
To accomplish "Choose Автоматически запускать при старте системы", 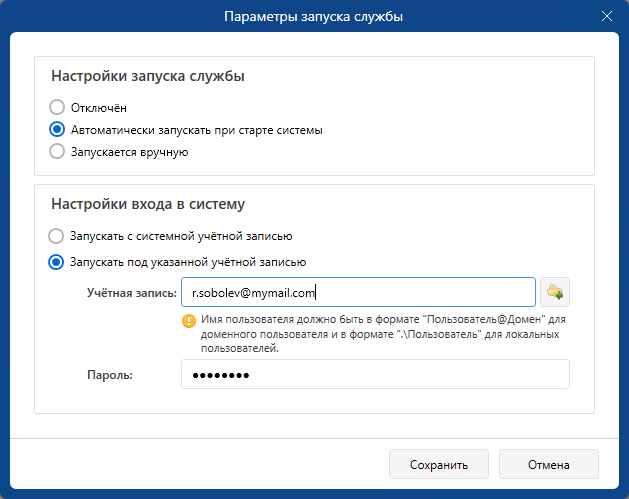I will [x=57, y=130].
